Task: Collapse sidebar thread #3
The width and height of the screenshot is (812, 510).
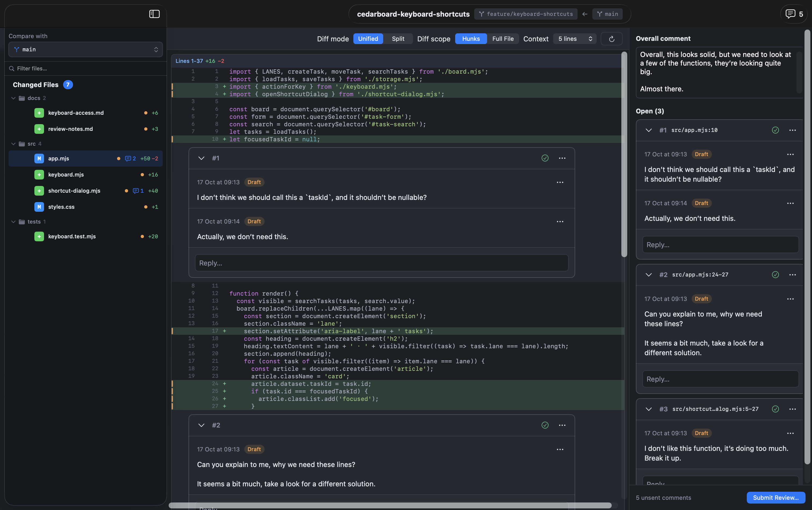Action: pos(648,409)
